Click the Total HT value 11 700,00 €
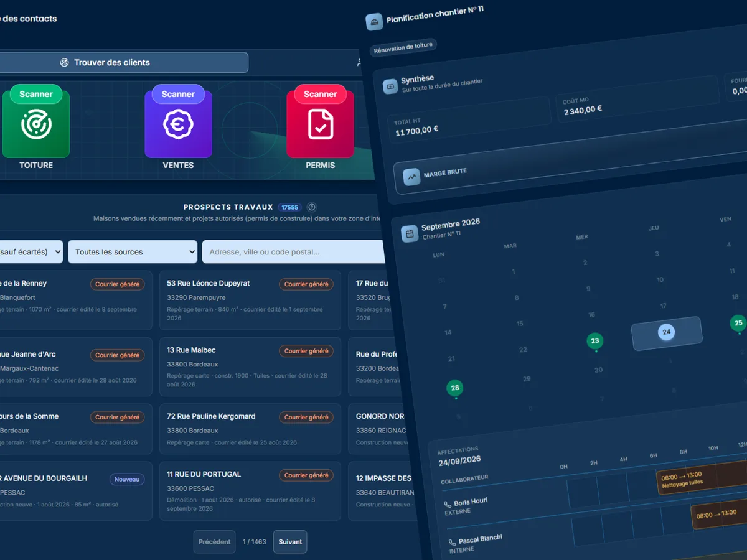747x560 pixels. pos(416,131)
